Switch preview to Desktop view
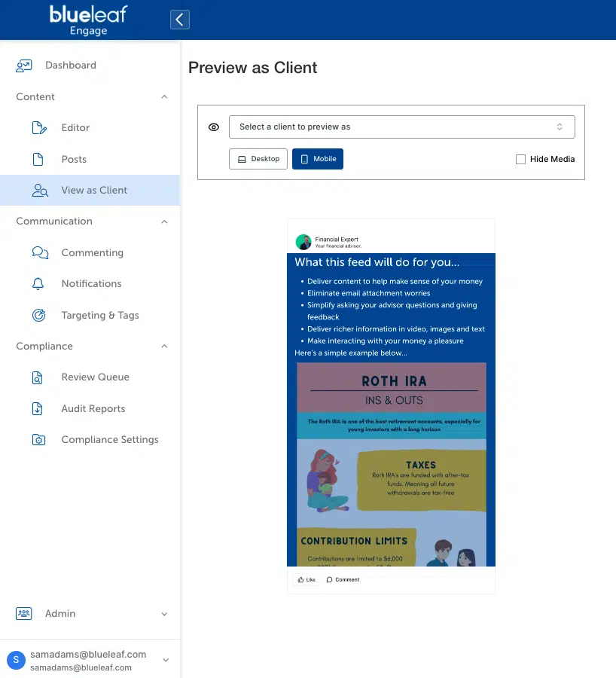Image resolution: width=616 pixels, height=678 pixels. [258, 159]
